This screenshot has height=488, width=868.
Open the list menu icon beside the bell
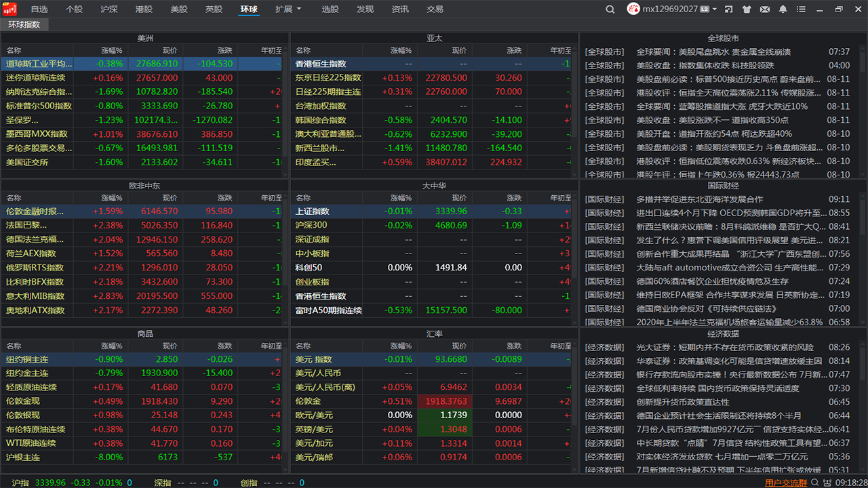pos(801,9)
